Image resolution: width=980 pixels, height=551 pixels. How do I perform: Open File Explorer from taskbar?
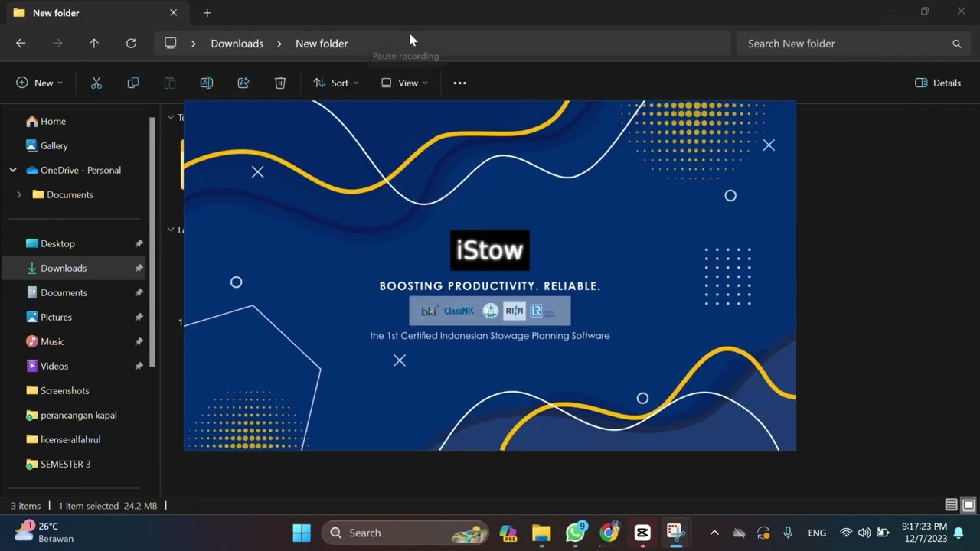[x=541, y=533]
